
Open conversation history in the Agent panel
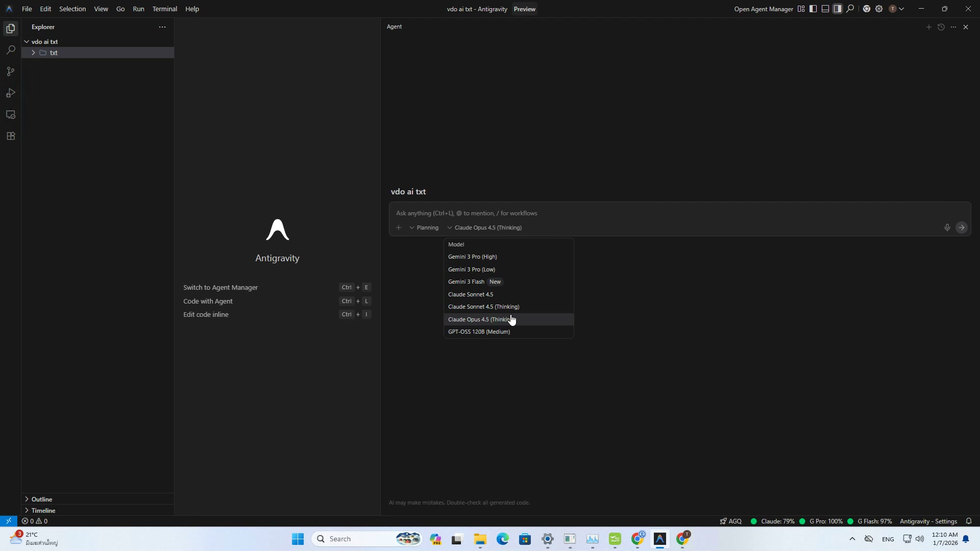(x=941, y=27)
